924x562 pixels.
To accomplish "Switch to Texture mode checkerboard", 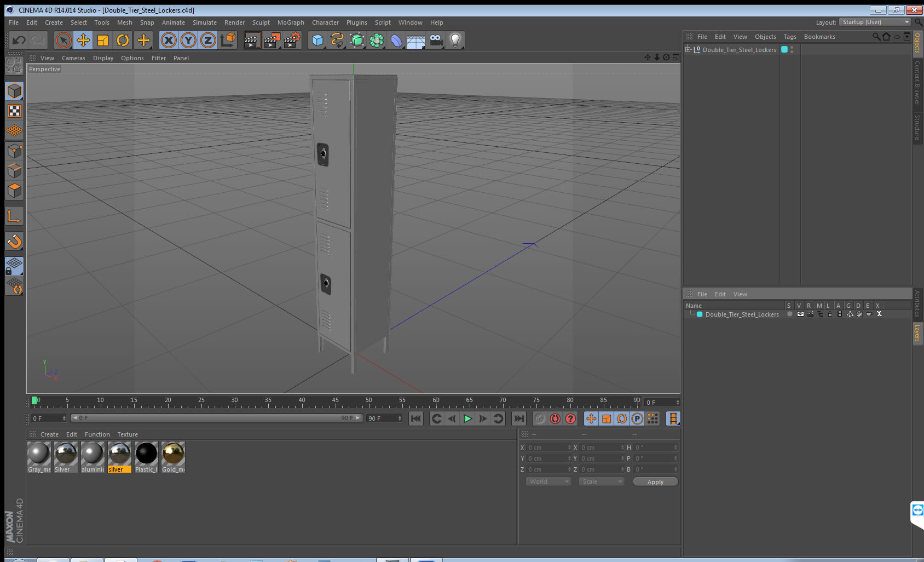I will pos(14,111).
